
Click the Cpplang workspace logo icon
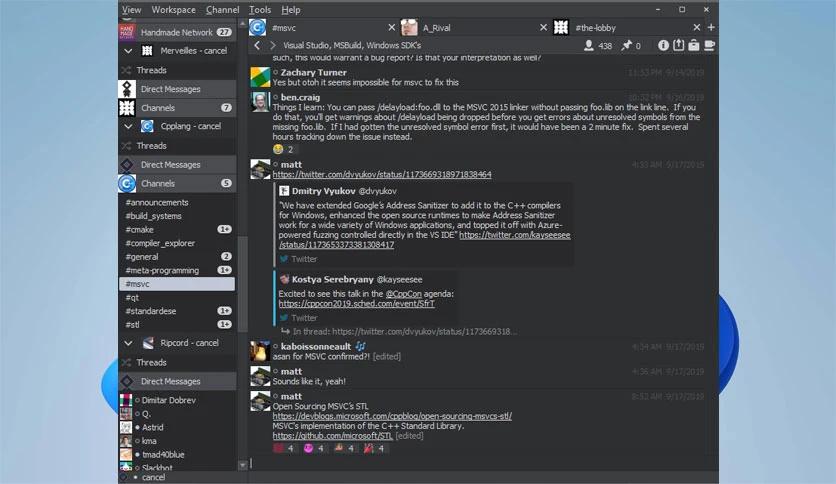[147, 126]
